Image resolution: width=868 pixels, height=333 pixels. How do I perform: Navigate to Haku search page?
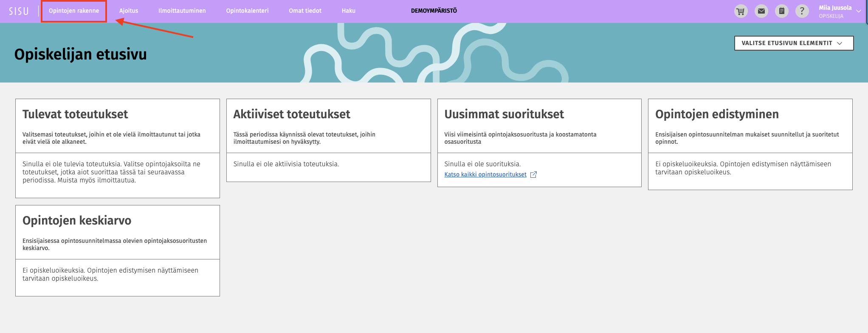tap(348, 11)
